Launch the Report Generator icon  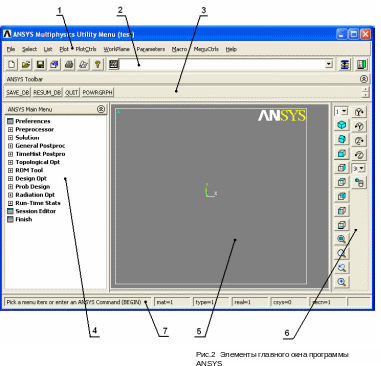click(x=83, y=64)
